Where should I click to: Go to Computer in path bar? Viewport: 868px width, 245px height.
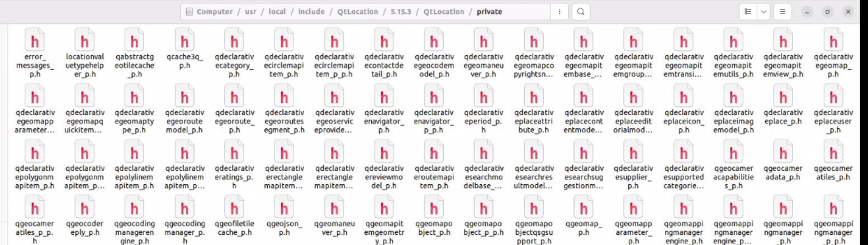pyautogui.click(x=214, y=12)
